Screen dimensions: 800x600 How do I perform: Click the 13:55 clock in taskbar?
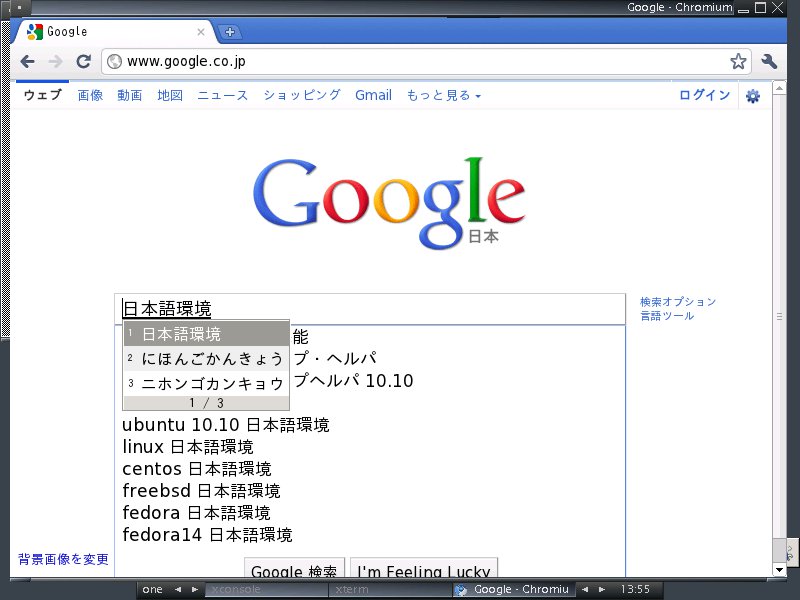point(635,589)
